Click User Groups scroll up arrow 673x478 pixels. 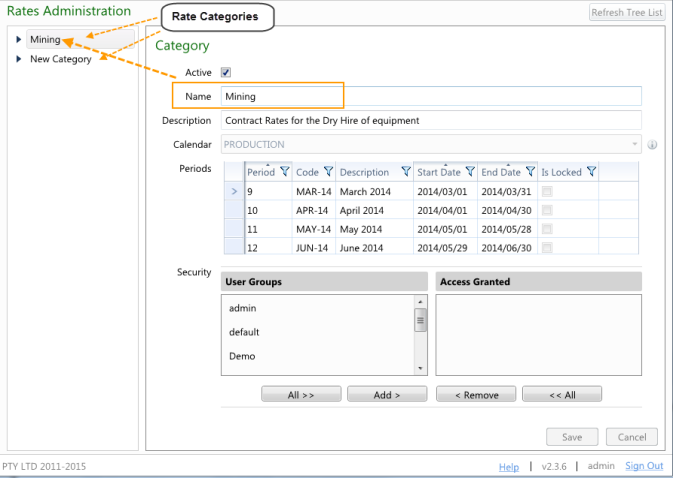click(420, 302)
